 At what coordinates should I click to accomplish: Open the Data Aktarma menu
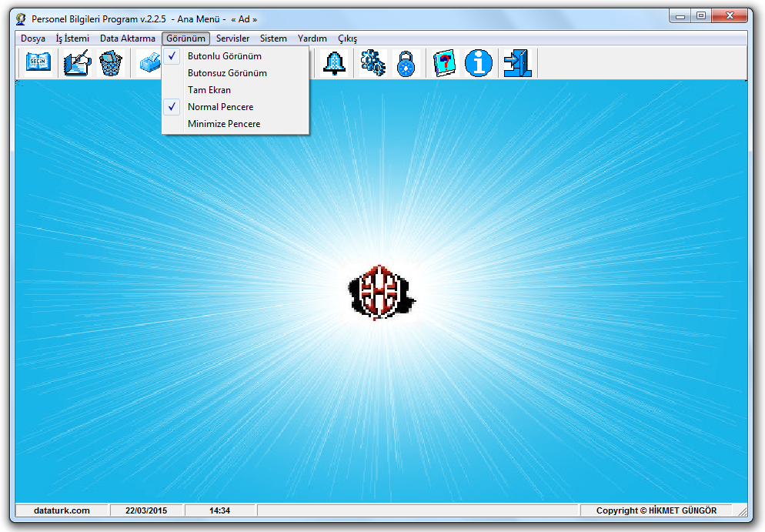point(127,38)
